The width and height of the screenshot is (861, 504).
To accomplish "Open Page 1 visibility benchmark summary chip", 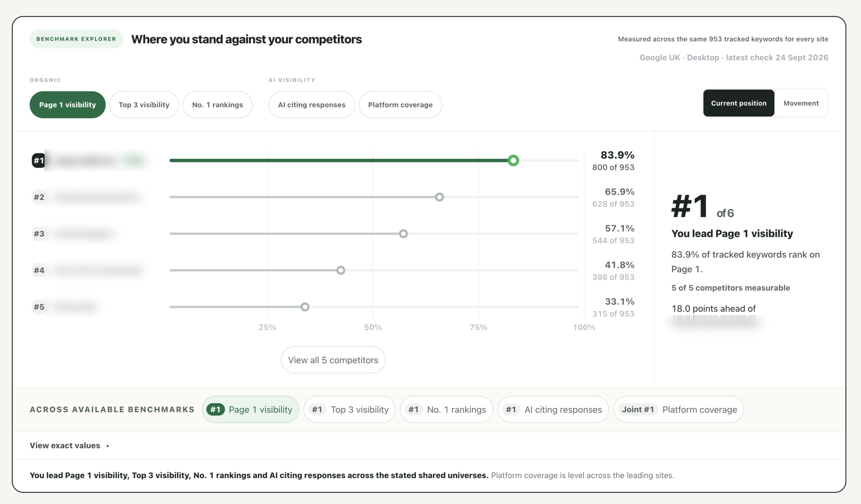I will click(x=250, y=409).
